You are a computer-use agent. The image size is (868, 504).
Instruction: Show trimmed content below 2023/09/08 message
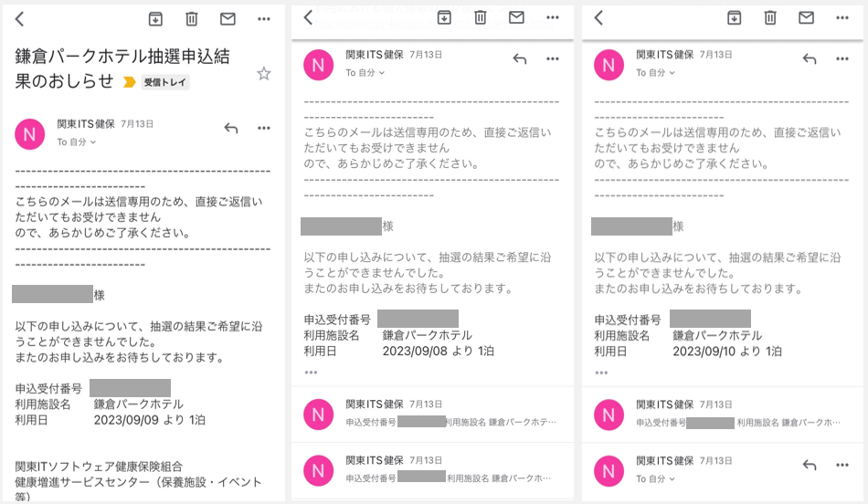click(311, 373)
